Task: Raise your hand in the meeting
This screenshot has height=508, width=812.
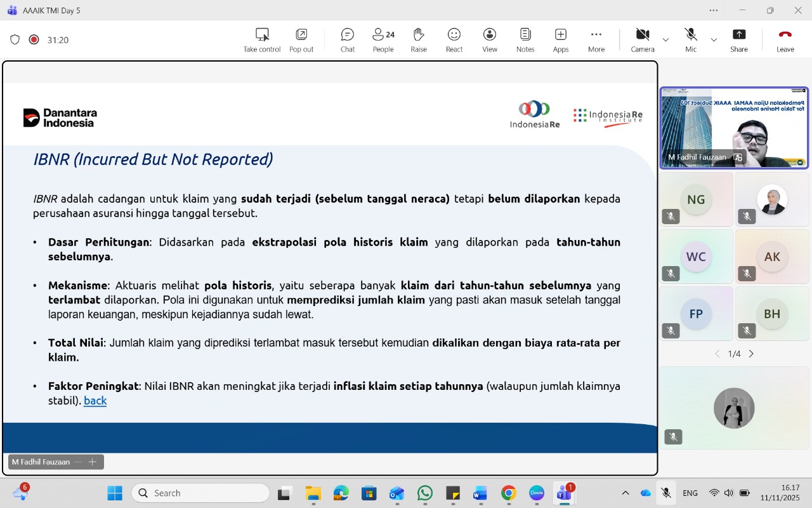Action: [x=419, y=39]
